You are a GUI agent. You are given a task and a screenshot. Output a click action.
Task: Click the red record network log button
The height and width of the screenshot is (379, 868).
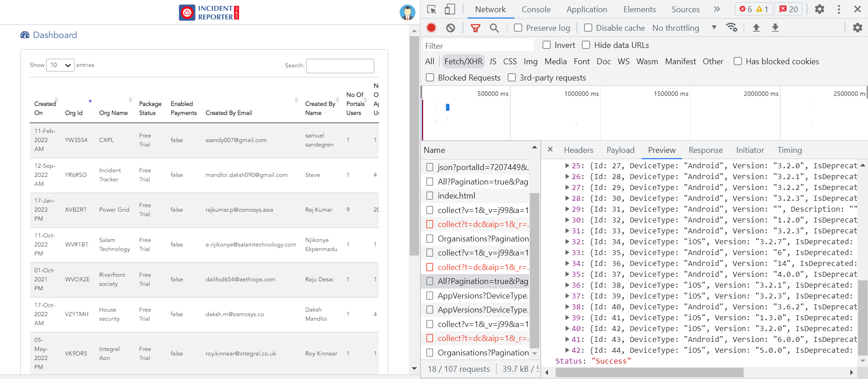coord(431,28)
